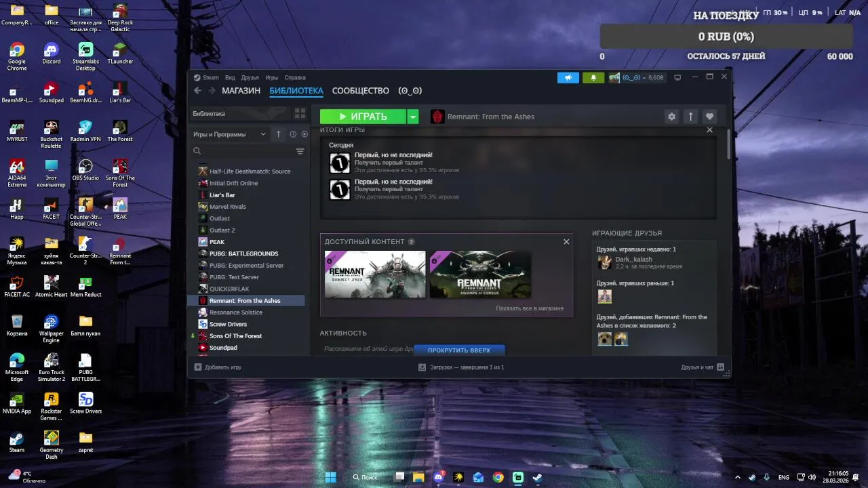The width and height of the screenshot is (868, 488).
Task: Click the main content scrollbar
Action: 730,144
